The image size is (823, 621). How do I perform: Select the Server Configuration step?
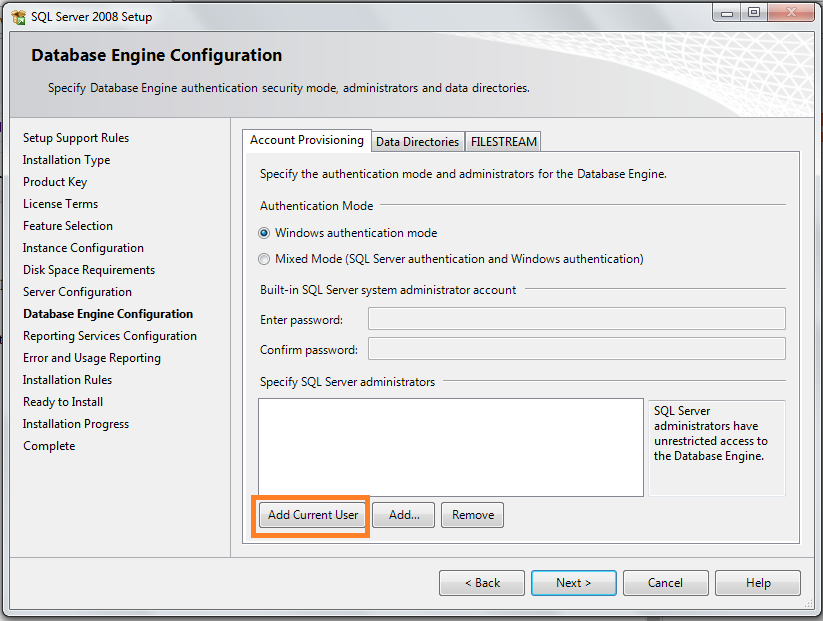(77, 292)
